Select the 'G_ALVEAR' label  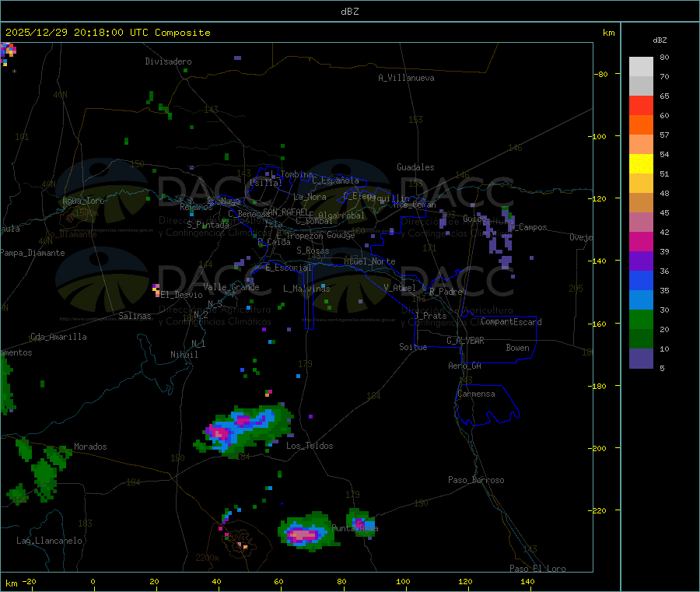click(x=466, y=341)
